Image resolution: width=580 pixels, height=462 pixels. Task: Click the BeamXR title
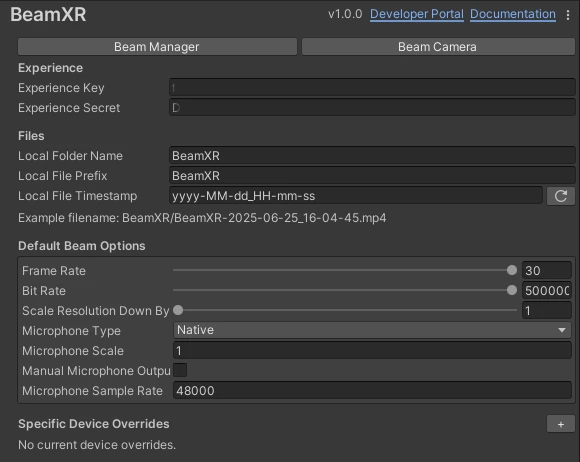point(48,15)
